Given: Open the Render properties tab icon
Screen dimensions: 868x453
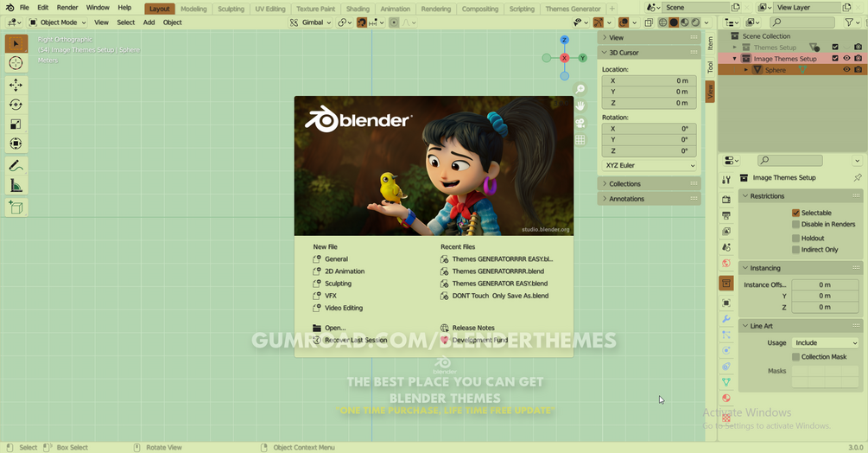Looking at the screenshot, I should coord(726,200).
